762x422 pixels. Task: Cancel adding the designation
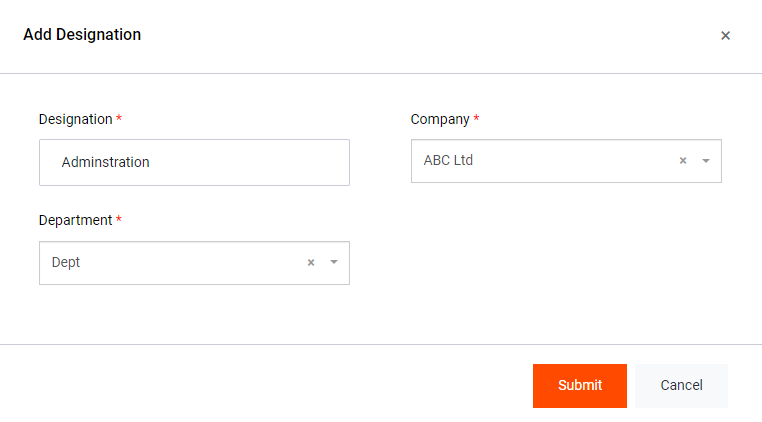(x=681, y=385)
